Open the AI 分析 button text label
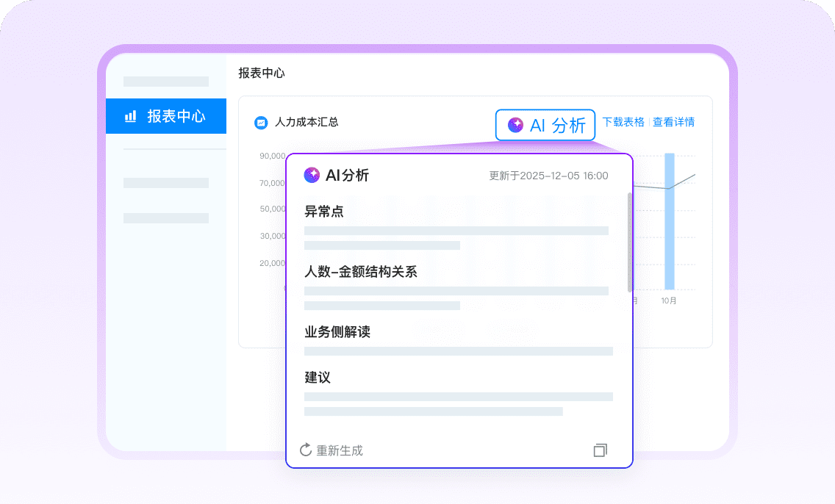The width and height of the screenshot is (835, 504). pos(558,125)
